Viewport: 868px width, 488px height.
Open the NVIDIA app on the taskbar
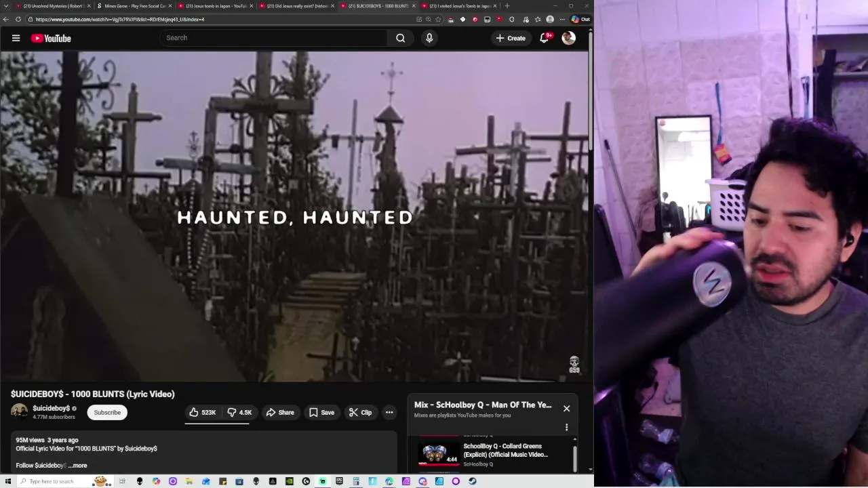pyautogui.click(x=290, y=481)
